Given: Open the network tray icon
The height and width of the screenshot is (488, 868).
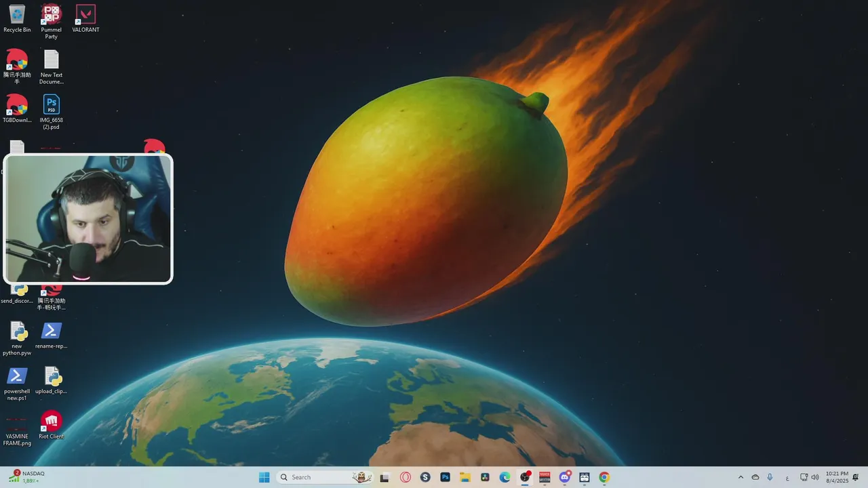Looking at the screenshot, I should [x=804, y=477].
